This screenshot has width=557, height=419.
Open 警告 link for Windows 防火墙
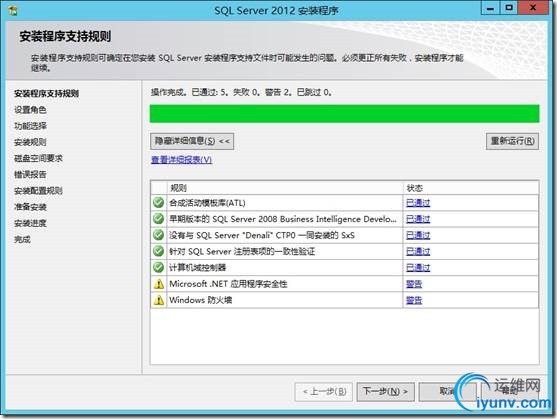[x=414, y=300]
